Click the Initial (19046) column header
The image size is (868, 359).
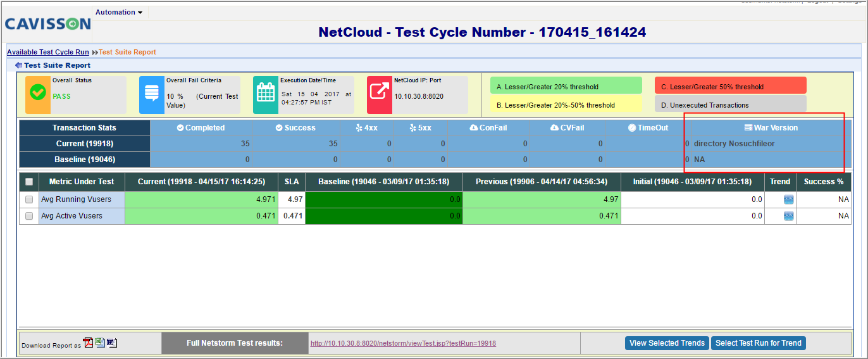coord(693,182)
